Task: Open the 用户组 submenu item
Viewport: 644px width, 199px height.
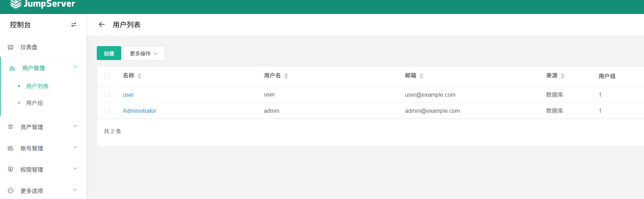Action: (35, 103)
